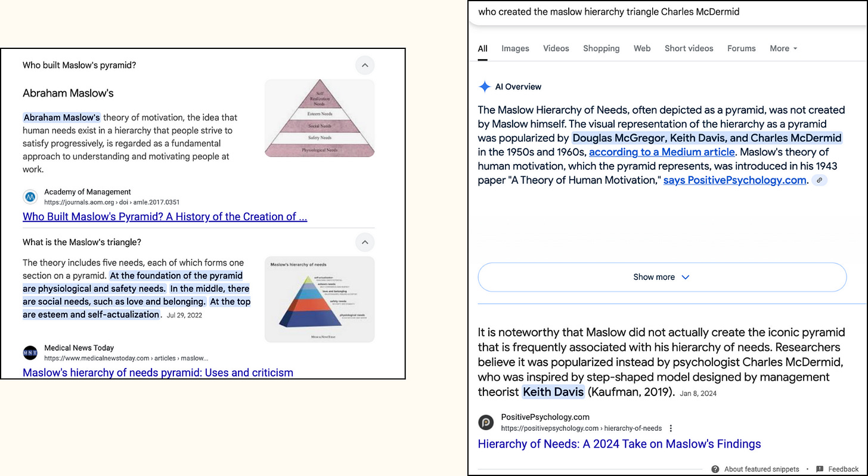Image resolution: width=868 pixels, height=476 pixels.
Task: Click the 'Jul 29, 2022' snippet date
Action: click(184, 315)
